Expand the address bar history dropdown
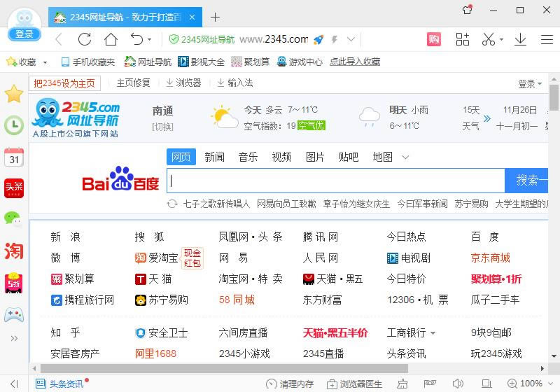Image resolution: width=560 pixels, height=392 pixels. click(351, 39)
